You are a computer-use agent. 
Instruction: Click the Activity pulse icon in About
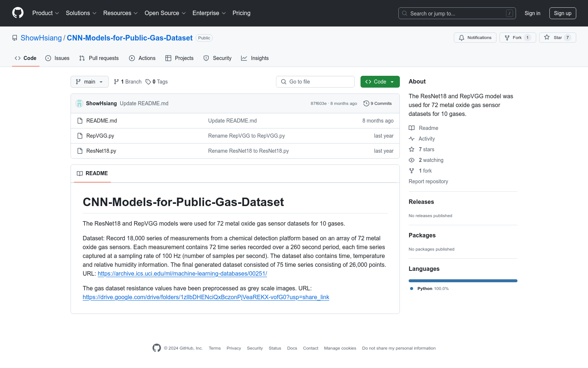(412, 139)
